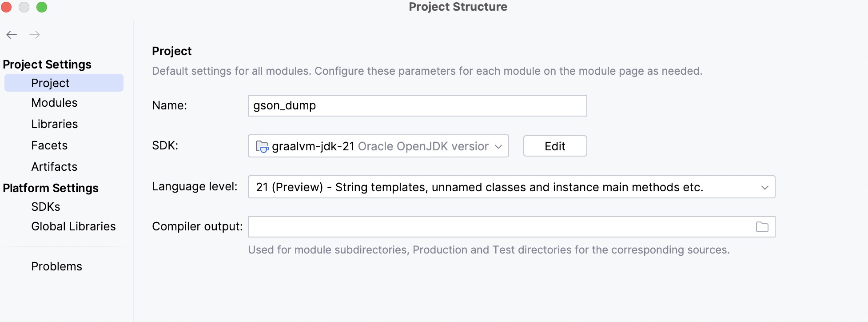
Task: Open the SDK dropdown chevron
Action: click(498, 146)
